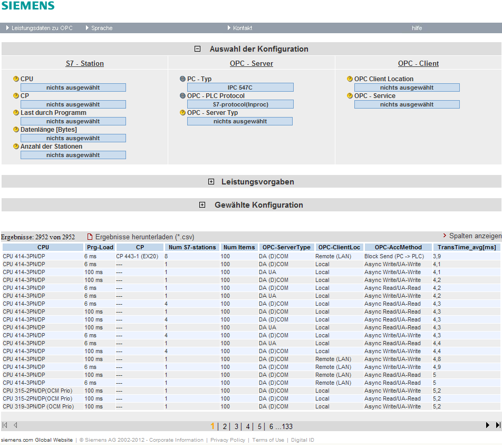Click help icon beside OPC - Service
This screenshot has height=448, width=502.
(x=350, y=96)
